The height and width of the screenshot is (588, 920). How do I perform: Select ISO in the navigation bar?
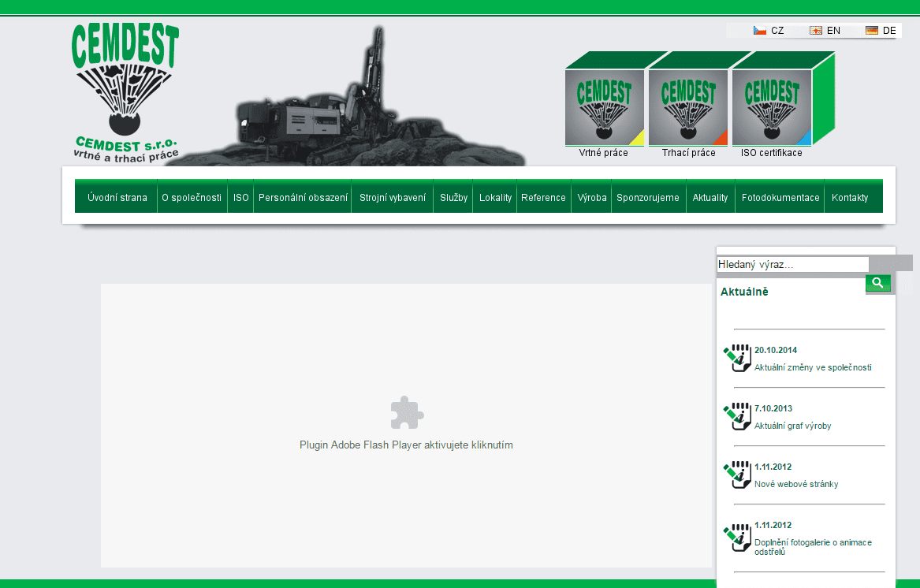pos(240,198)
